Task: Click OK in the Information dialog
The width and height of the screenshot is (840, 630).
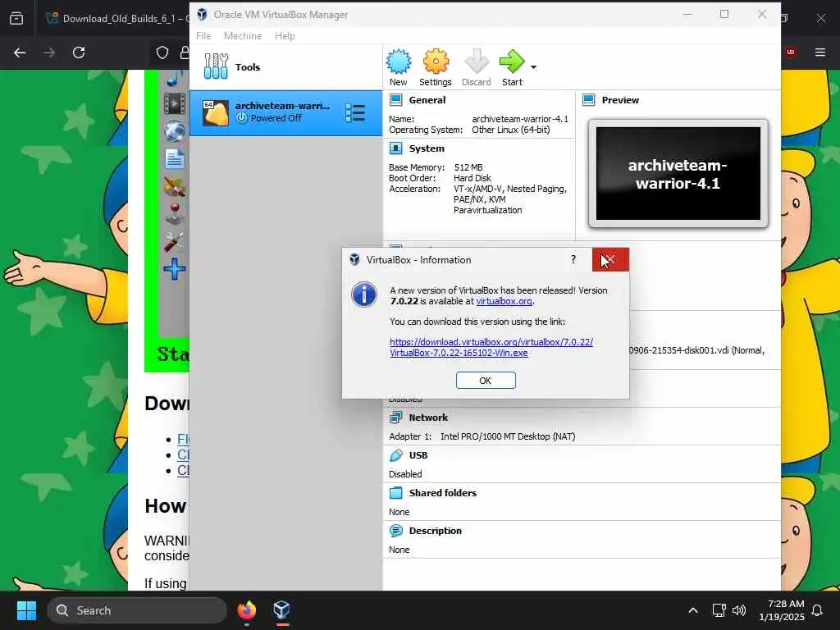Action: click(x=486, y=381)
